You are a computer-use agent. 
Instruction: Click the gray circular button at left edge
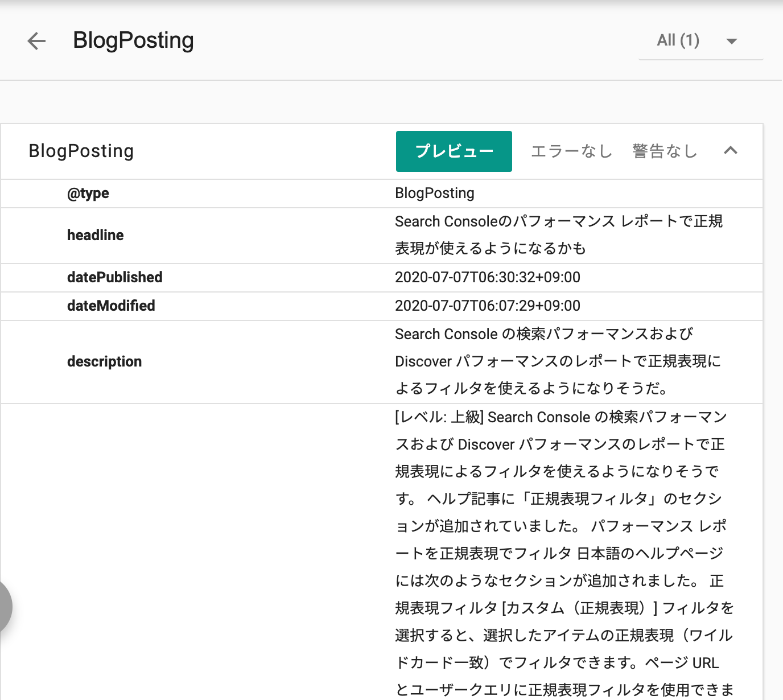click(x=5, y=607)
